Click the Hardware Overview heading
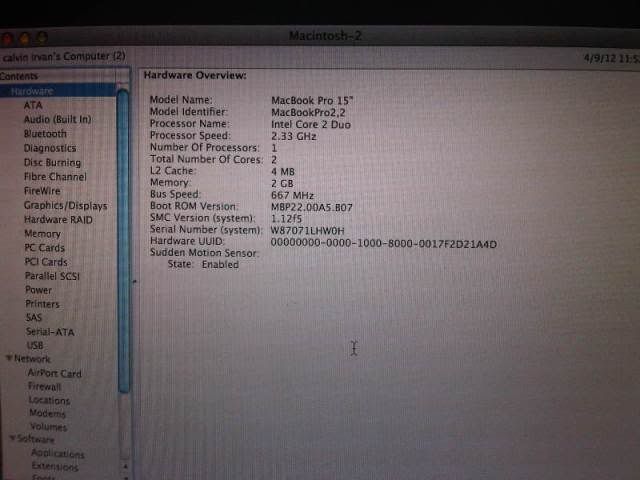 click(x=195, y=75)
